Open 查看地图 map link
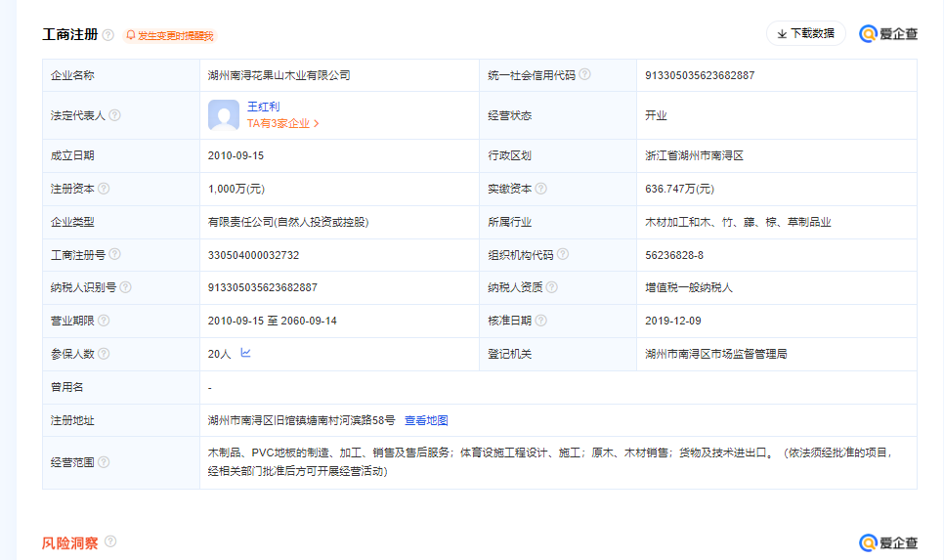 coord(426,420)
